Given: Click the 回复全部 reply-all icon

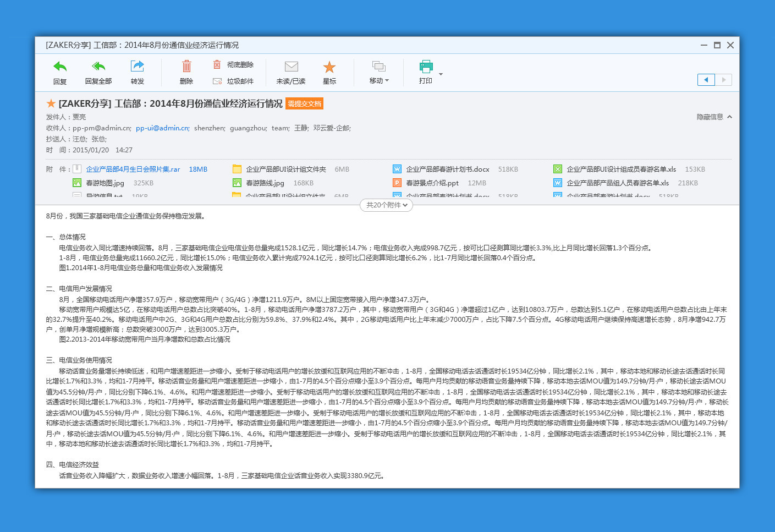Looking at the screenshot, I should pyautogui.click(x=98, y=67).
